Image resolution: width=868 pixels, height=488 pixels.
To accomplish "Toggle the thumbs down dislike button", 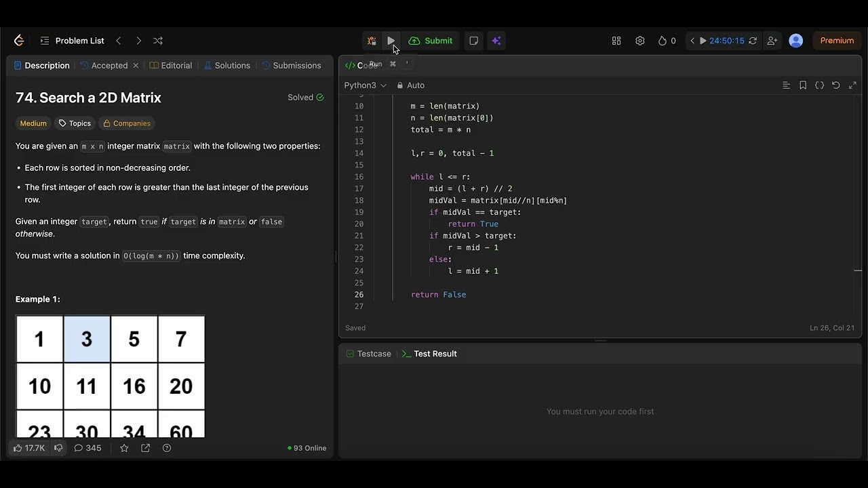I will [x=58, y=448].
